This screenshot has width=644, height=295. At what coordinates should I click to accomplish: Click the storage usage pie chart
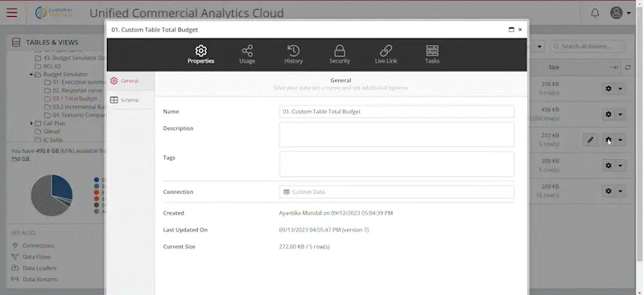point(52,195)
